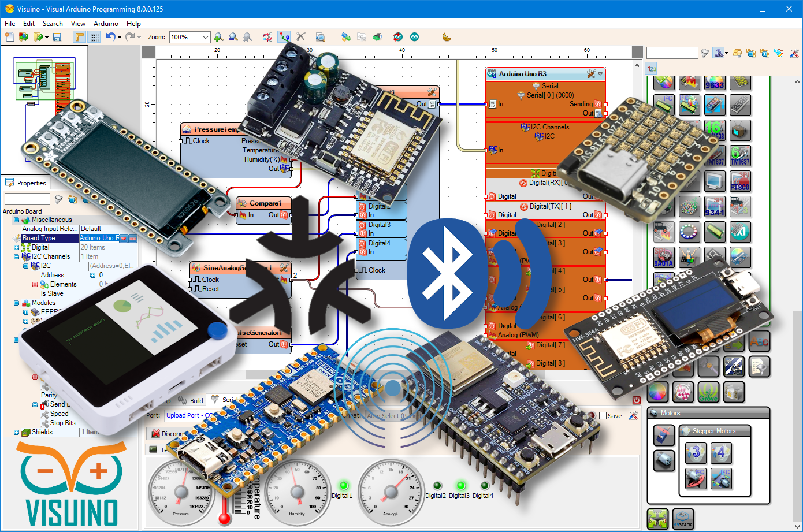
Task: Toggle the grid display button
Action: coord(94,36)
